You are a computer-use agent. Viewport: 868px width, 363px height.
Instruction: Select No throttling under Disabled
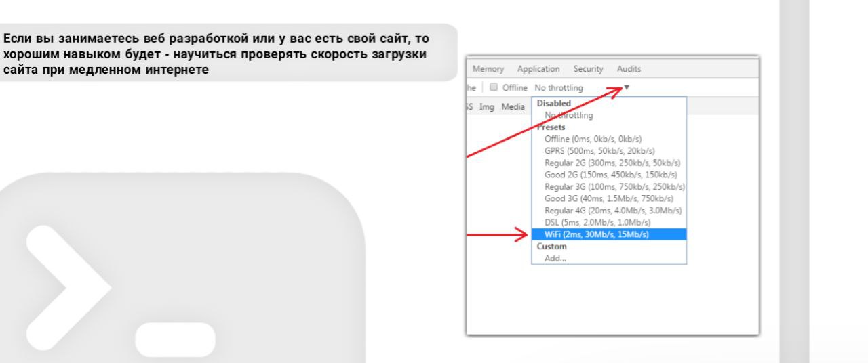point(569,115)
